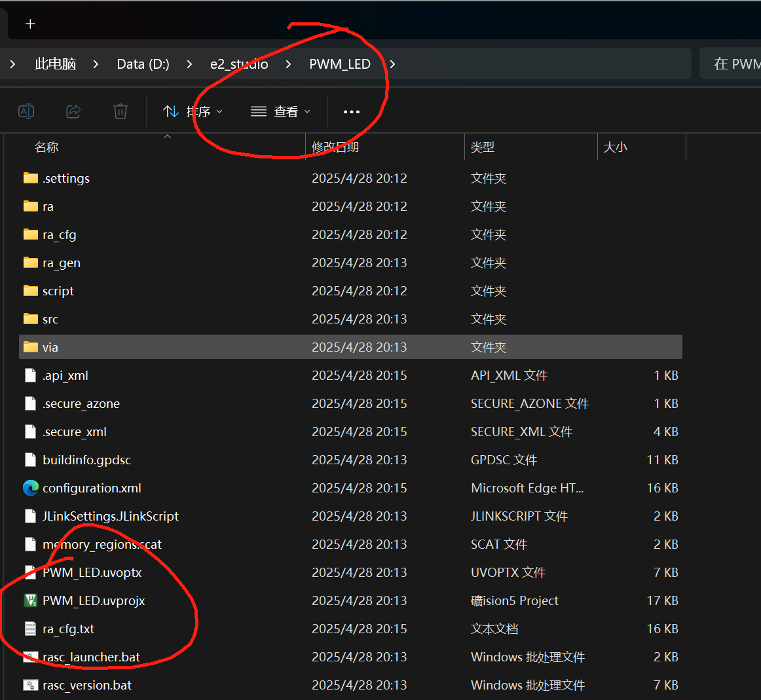
Task: Select the via folder icon
Action: click(x=31, y=347)
